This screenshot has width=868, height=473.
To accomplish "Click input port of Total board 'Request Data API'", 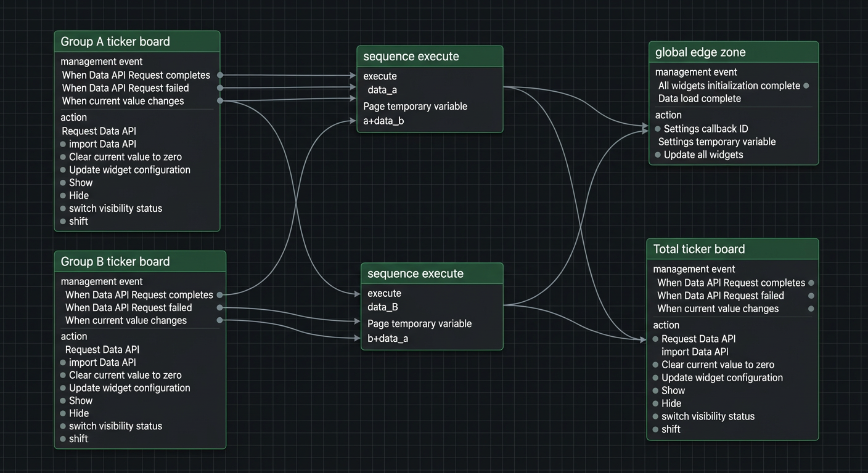I will pyautogui.click(x=655, y=339).
